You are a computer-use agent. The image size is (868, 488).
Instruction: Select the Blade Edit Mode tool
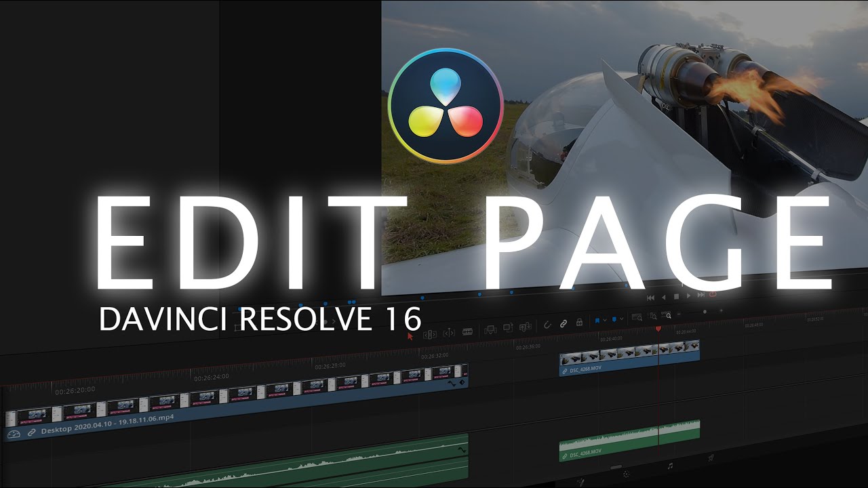pyautogui.click(x=467, y=331)
